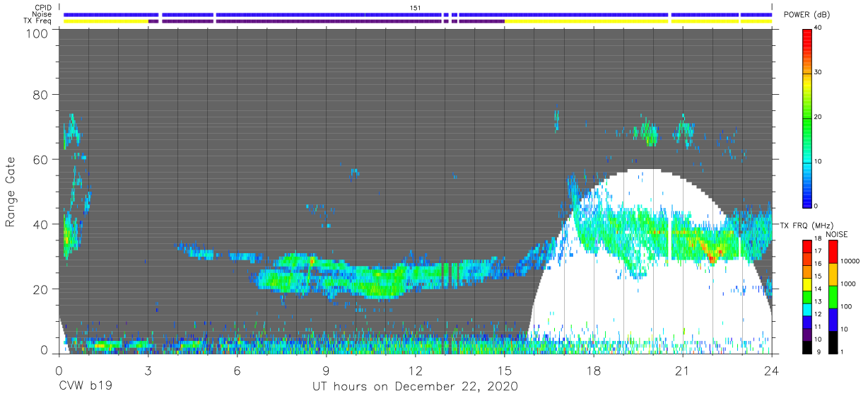Viewport: 868px width, 401px height.
Task: Click the 'Noise' row label at top left
Action: click(42, 14)
